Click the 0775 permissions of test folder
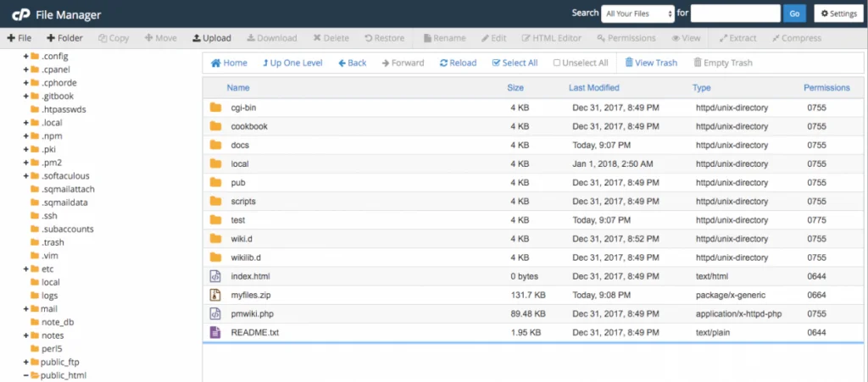Viewport: 868px width, 382px height. [816, 220]
